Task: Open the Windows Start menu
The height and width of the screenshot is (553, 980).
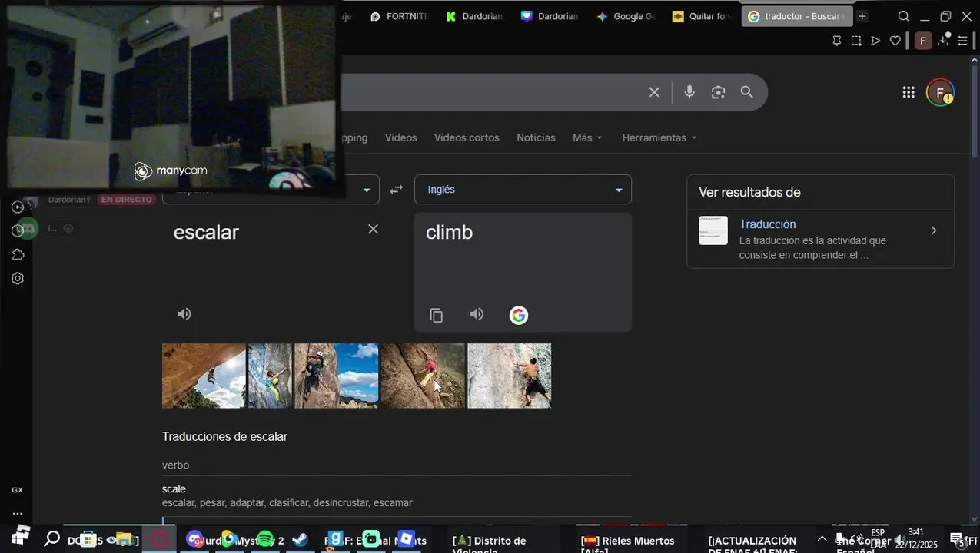Action: [19, 536]
